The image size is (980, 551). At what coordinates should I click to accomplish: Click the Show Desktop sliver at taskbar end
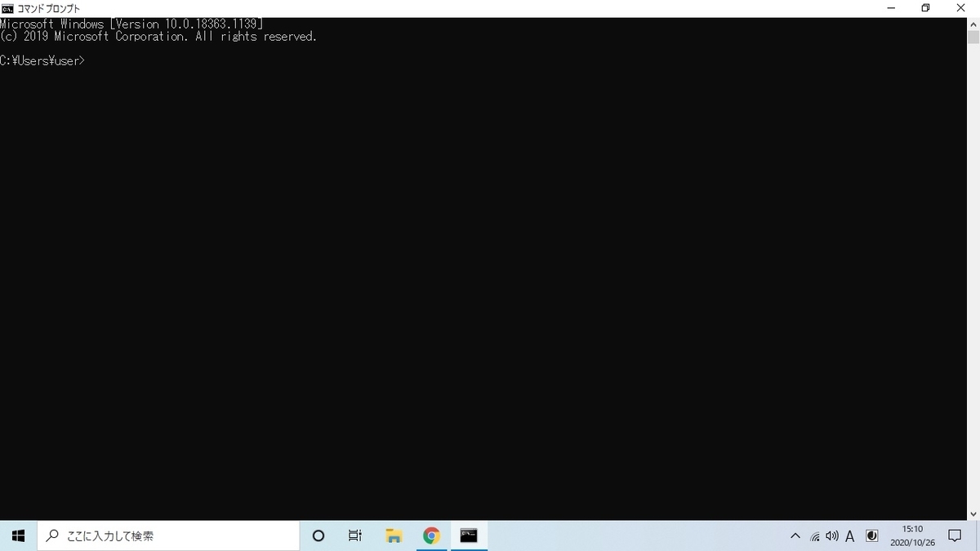tap(978, 535)
